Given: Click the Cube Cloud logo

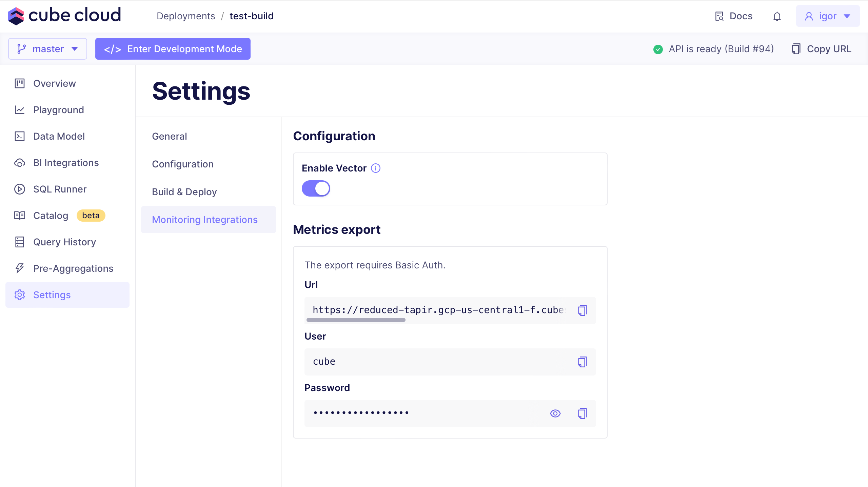Looking at the screenshot, I should [x=64, y=16].
